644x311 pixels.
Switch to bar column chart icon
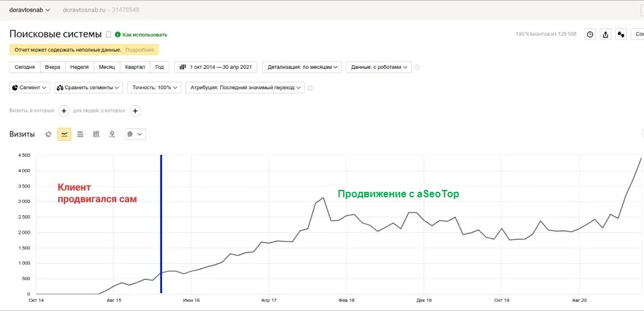click(96, 134)
